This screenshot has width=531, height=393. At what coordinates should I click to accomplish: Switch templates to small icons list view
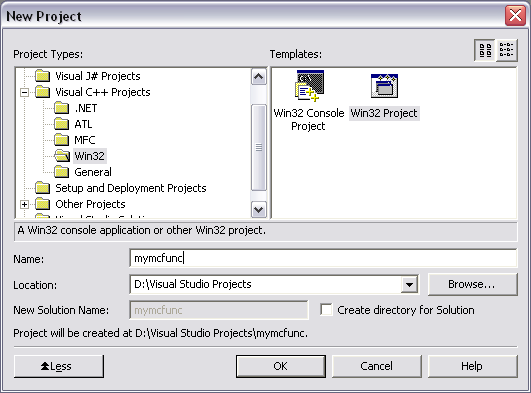pos(506,50)
